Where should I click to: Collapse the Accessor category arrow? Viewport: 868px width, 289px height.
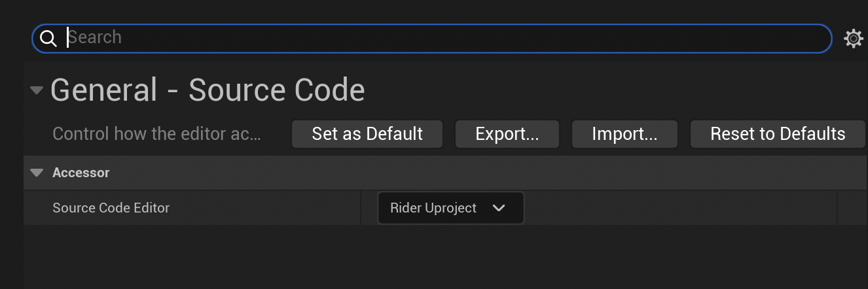pos(37,173)
